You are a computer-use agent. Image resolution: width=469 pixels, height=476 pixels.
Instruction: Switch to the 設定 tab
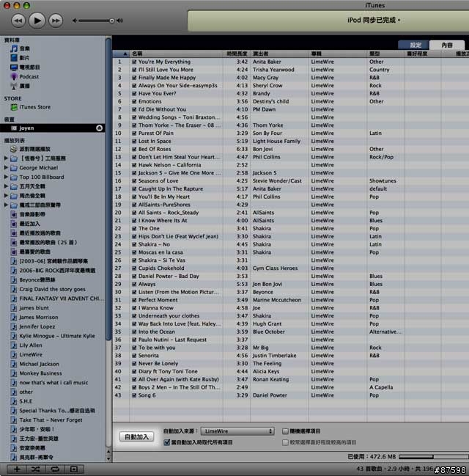tap(414, 45)
